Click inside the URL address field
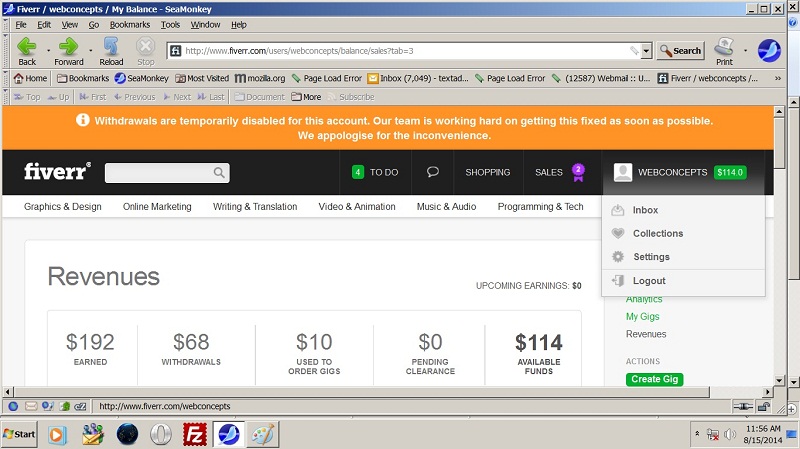 [406, 51]
